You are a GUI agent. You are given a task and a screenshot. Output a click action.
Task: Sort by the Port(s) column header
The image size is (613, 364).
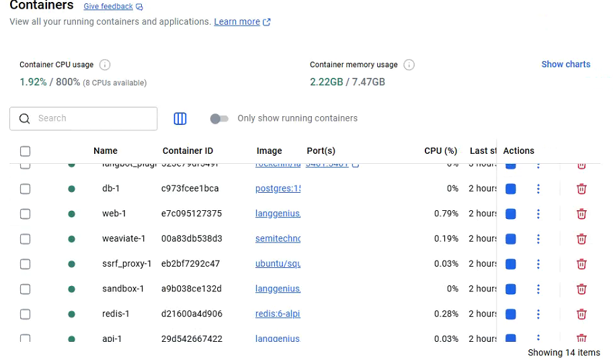point(321,150)
